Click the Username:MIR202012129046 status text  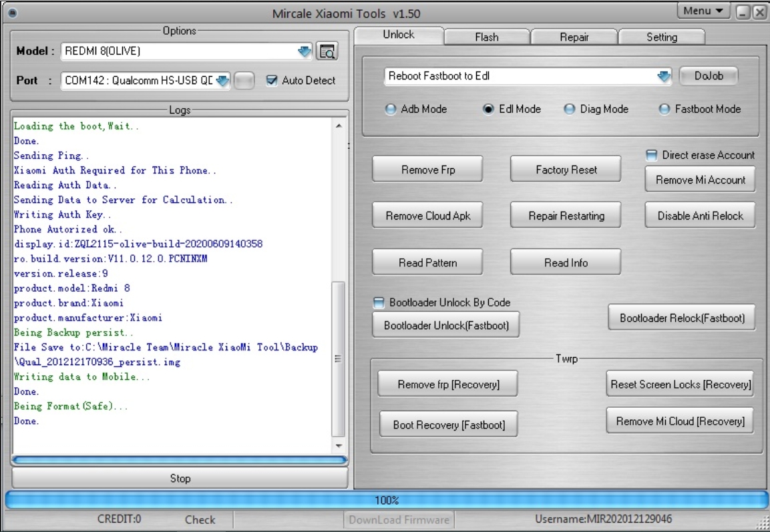click(x=603, y=519)
